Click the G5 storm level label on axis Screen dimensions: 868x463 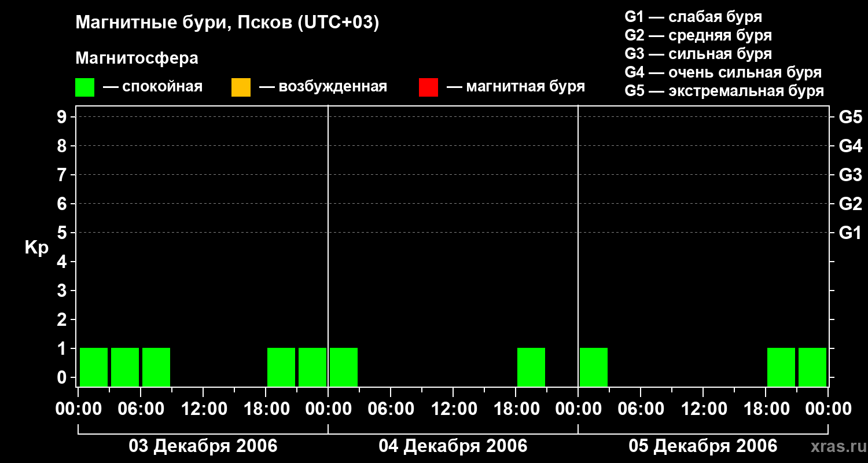[x=851, y=117]
